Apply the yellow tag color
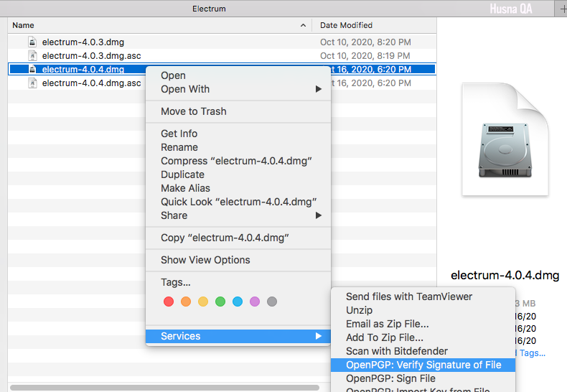 203,302
